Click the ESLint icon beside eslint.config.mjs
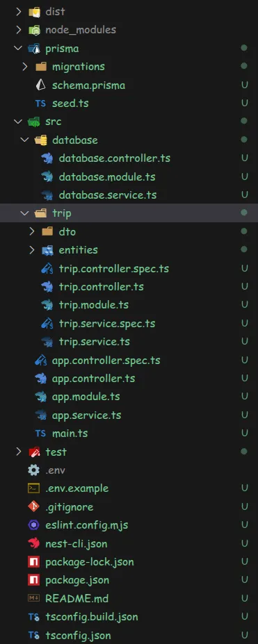The image size is (258, 644). (x=33, y=525)
